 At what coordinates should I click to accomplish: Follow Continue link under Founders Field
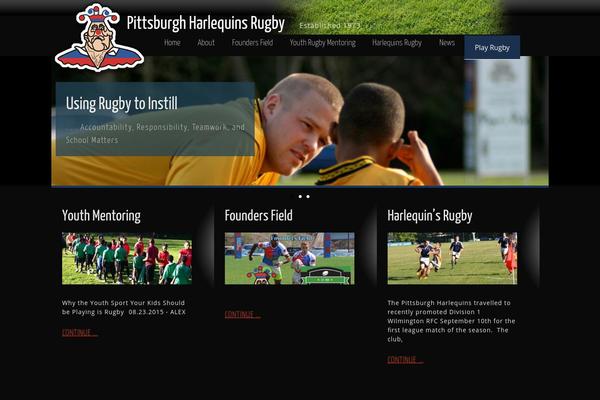click(242, 314)
